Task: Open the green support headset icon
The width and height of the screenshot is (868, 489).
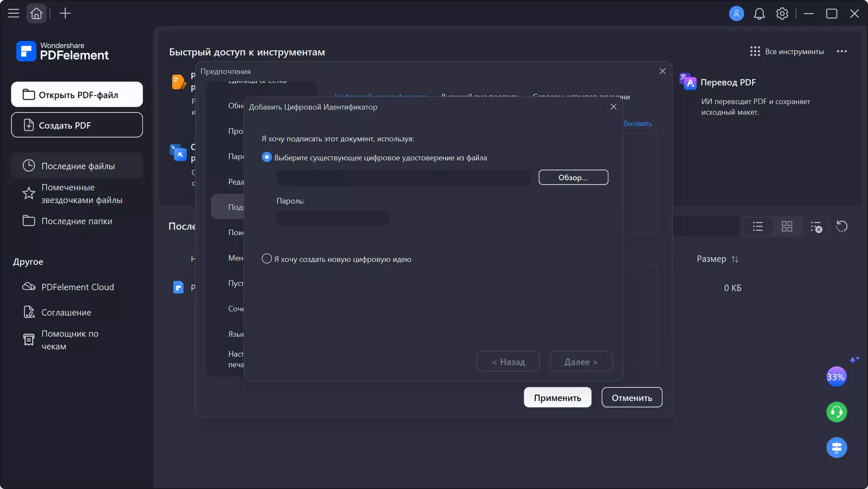Action: (x=836, y=412)
